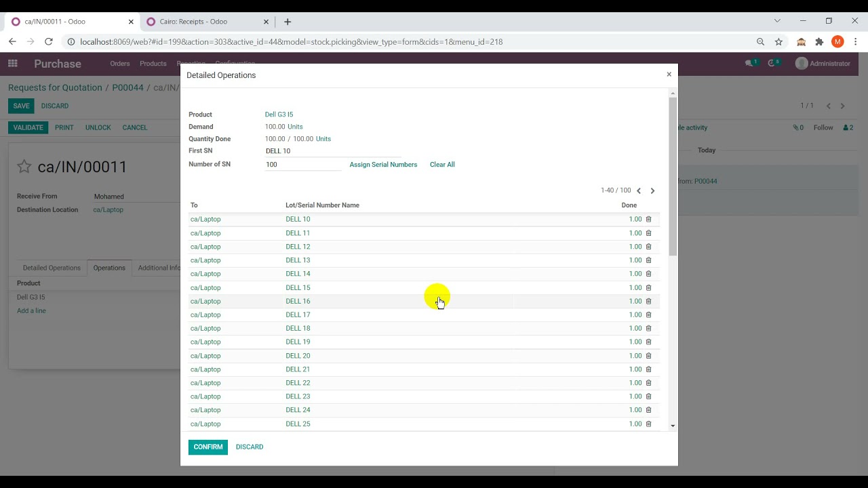Screen dimensions: 868x488
Task: Delete the DELL 21 serial number row
Action: point(648,369)
